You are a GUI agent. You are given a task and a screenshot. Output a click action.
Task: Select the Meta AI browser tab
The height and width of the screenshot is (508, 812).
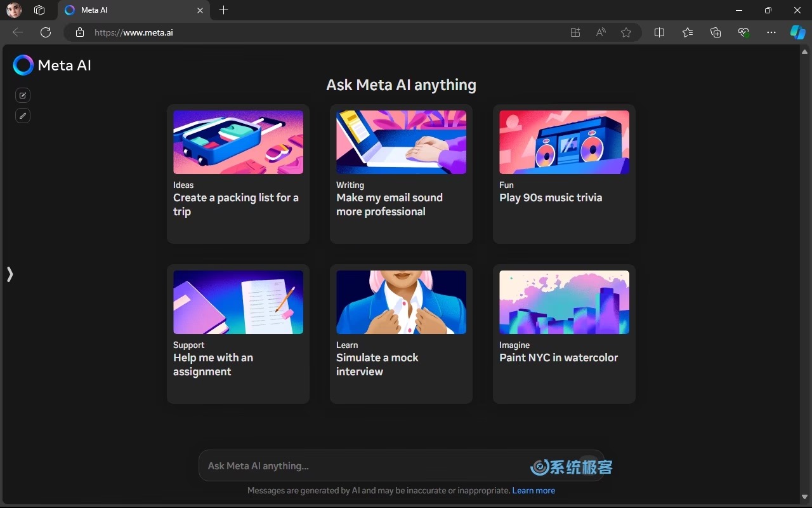[133, 10]
